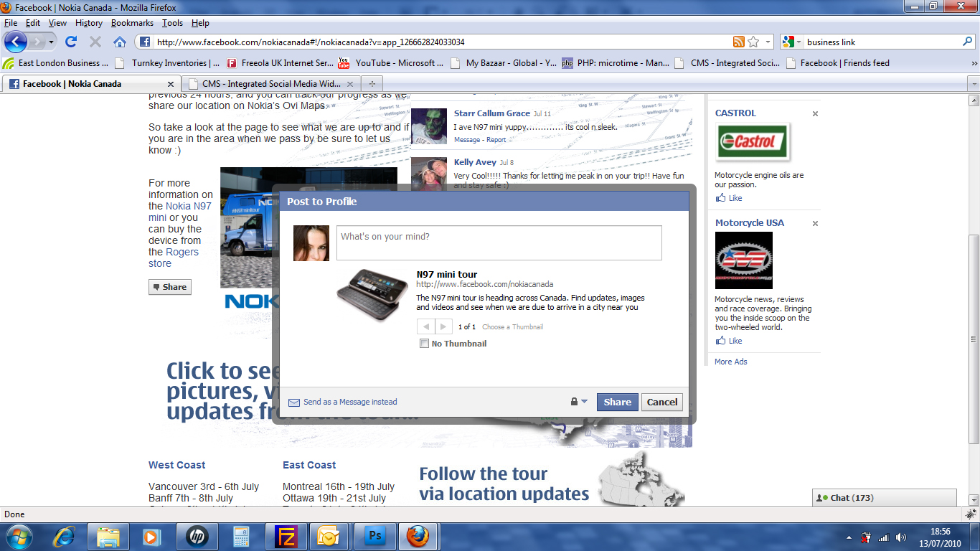Open the search engine selector dropdown
This screenshot has height=551, width=980.
(791, 42)
